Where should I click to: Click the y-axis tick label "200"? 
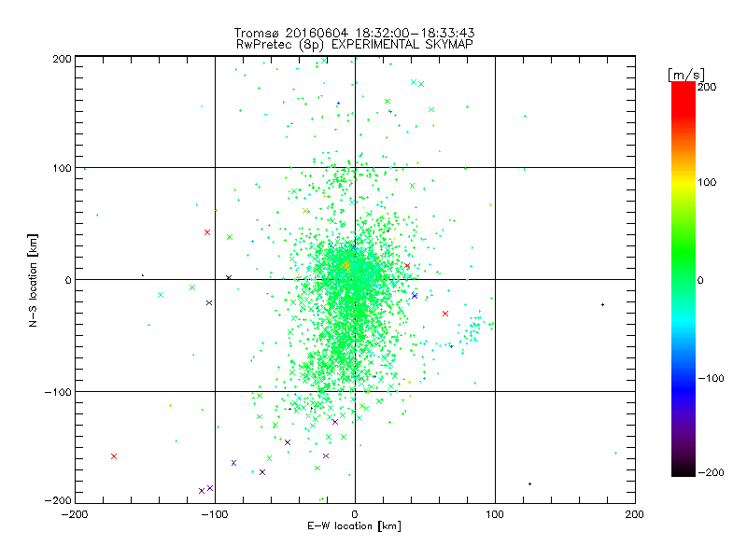62,59
